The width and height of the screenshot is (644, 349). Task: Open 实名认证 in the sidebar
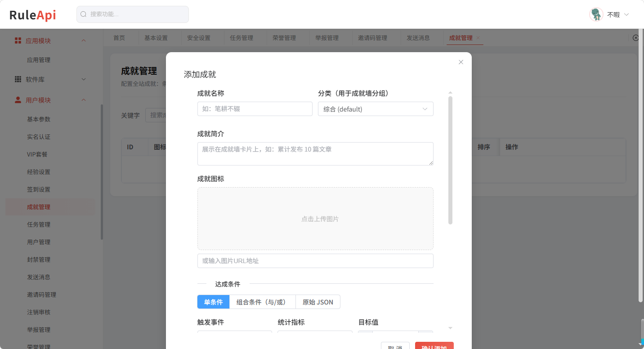[39, 137]
